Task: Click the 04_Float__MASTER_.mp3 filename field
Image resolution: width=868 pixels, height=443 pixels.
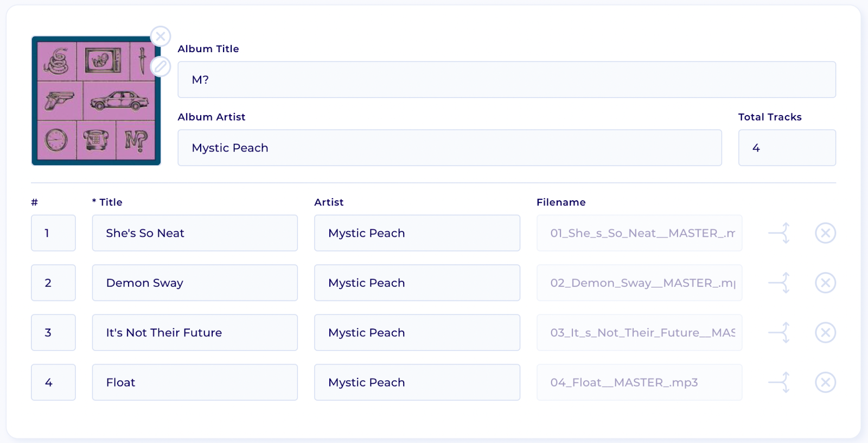Action: (639, 383)
